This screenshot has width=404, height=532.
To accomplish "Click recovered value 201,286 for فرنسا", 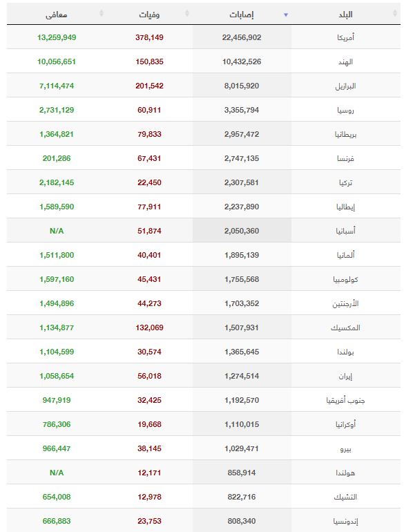I will [57, 158].
